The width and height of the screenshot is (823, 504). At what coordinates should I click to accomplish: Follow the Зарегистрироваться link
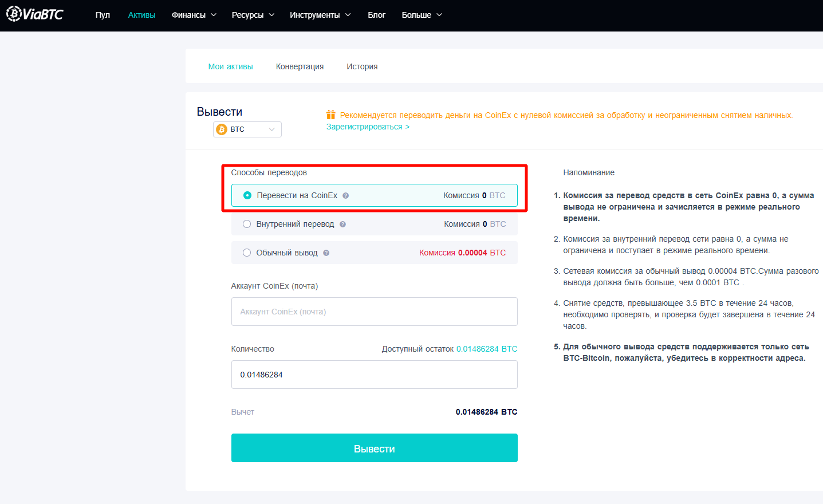[x=368, y=127]
